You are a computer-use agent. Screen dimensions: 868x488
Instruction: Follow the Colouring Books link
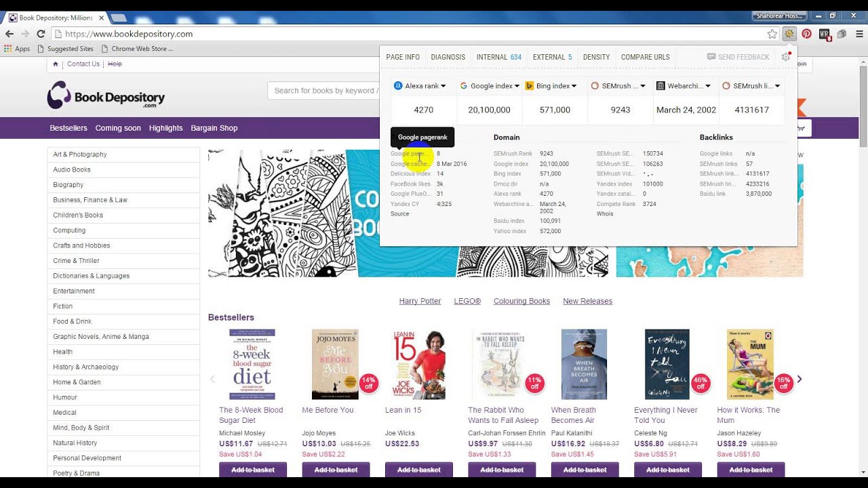click(521, 301)
